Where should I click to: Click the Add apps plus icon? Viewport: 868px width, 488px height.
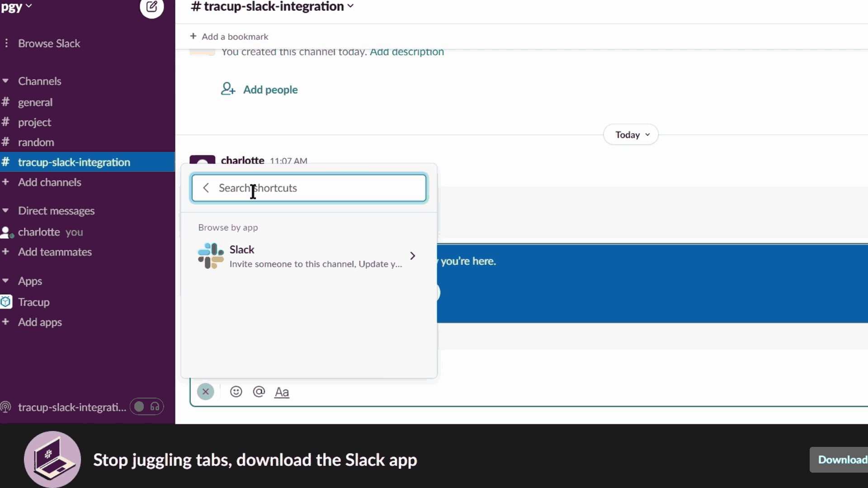(x=6, y=322)
